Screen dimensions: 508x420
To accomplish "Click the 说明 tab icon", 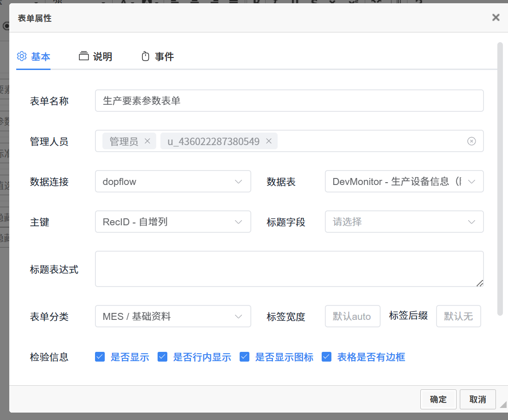I will [83, 57].
